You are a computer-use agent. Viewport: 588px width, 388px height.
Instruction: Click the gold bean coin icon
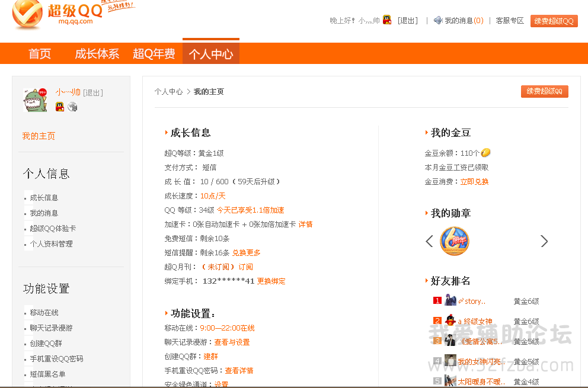tap(485, 153)
